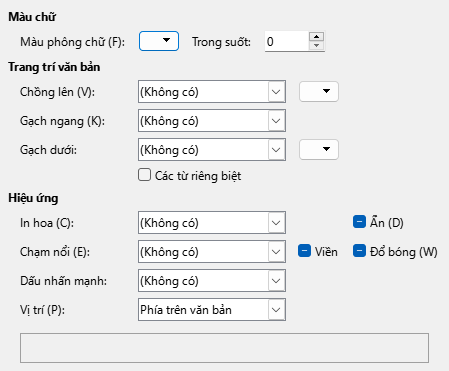Open the Gạch dưới dropdown
This screenshot has height=371, width=449.
(x=212, y=149)
